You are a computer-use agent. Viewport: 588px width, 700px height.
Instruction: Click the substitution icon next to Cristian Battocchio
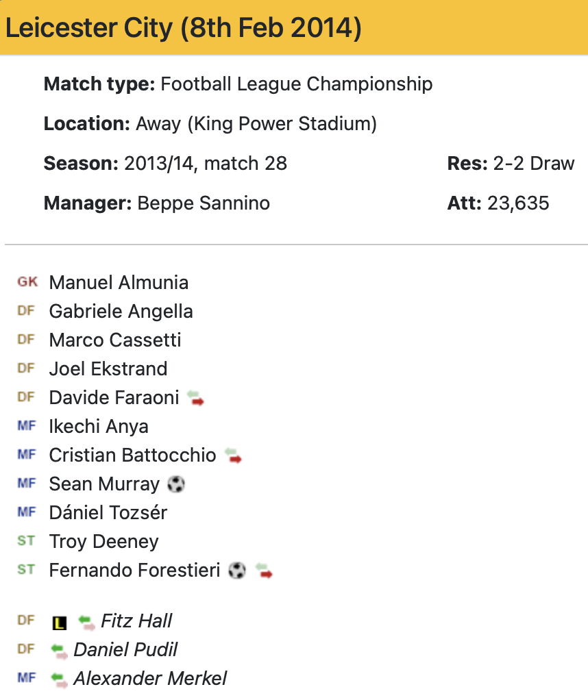[x=233, y=455]
